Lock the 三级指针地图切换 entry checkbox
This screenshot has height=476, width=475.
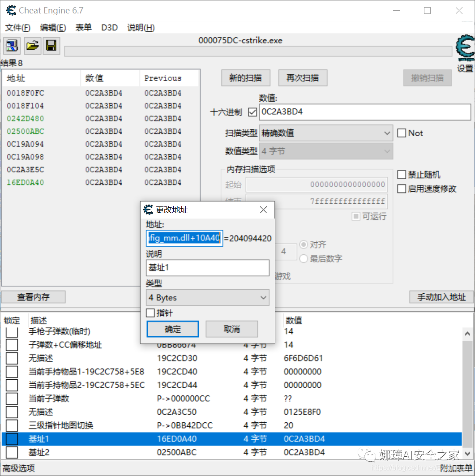click(x=12, y=425)
